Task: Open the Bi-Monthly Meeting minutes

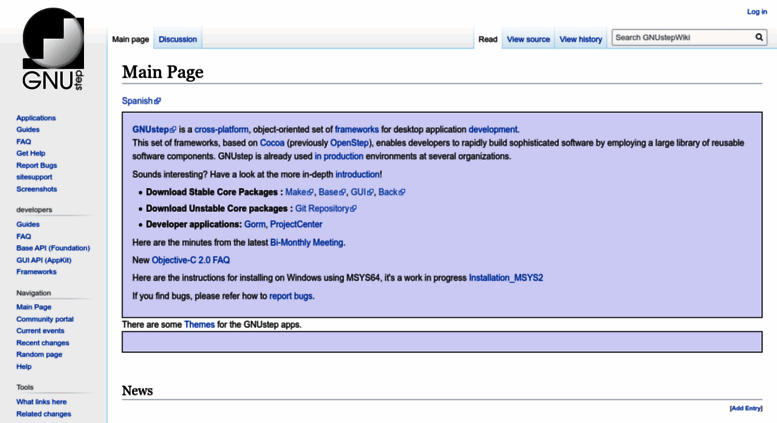Action: (x=306, y=243)
